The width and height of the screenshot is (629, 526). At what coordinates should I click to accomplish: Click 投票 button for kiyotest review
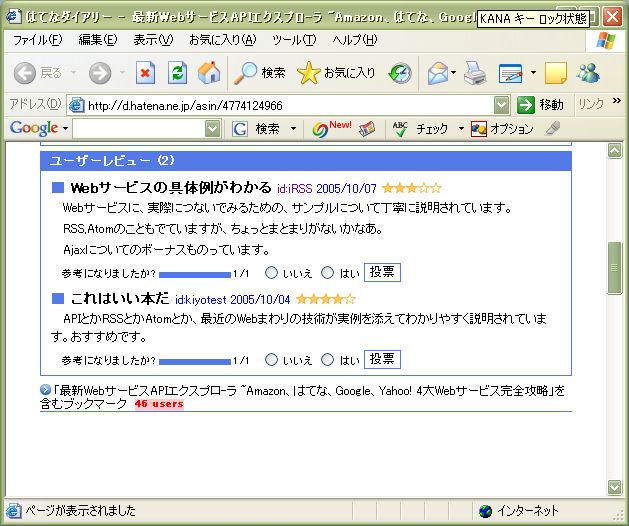[382, 359]
